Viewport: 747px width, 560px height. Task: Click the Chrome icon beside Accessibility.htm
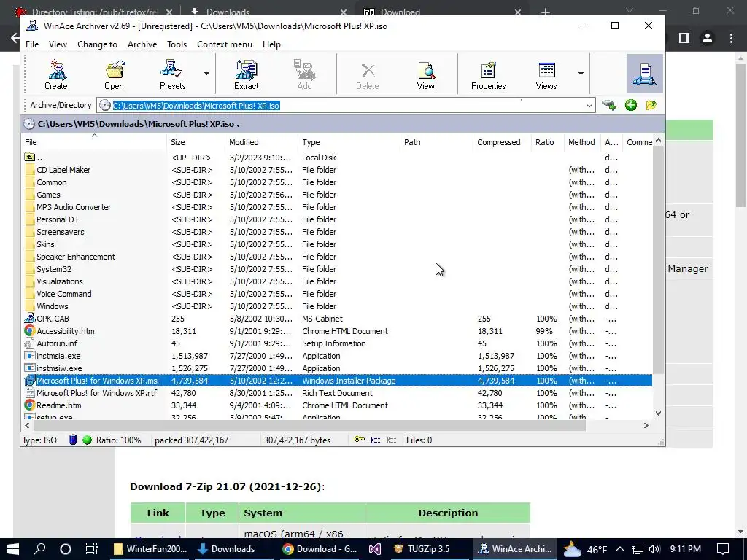29,330
